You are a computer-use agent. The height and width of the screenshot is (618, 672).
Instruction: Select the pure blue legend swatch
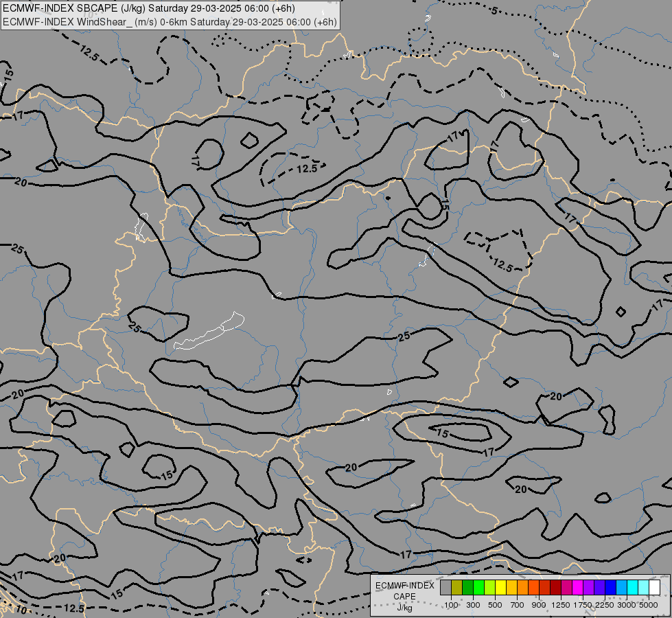pyautogui.click(x=610, y=588)
